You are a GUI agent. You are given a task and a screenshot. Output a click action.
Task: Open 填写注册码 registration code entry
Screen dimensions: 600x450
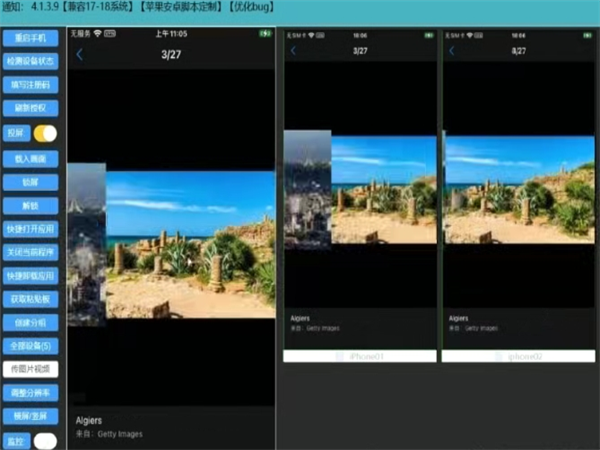pyautogui.click(x=30, y=84)
